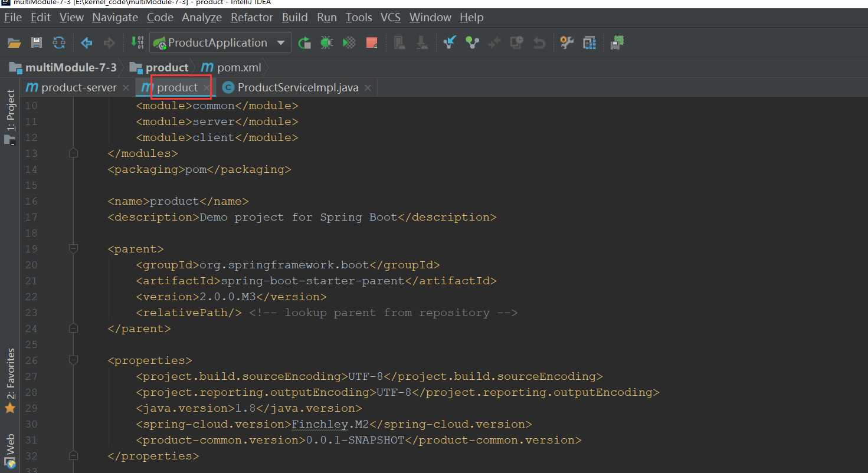
Task: Click multiModule-7-3 in the breadcrumb bar
Action: tap(63, 67)
